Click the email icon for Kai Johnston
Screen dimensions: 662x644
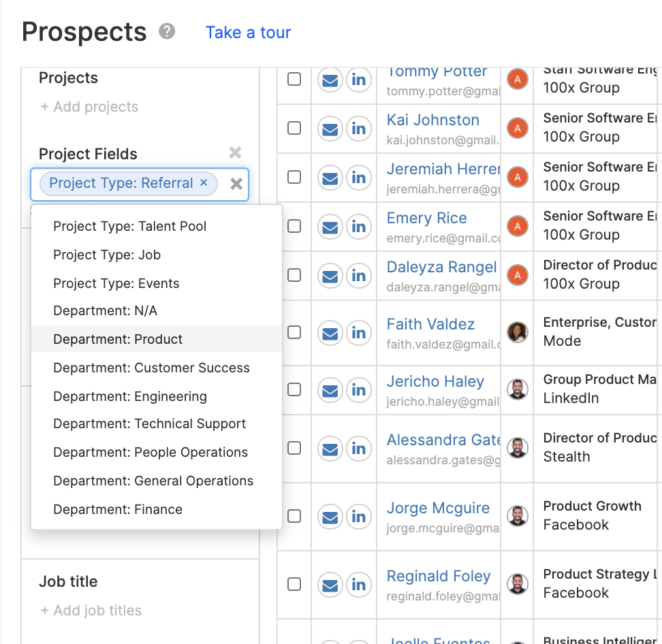coord(330,128)
